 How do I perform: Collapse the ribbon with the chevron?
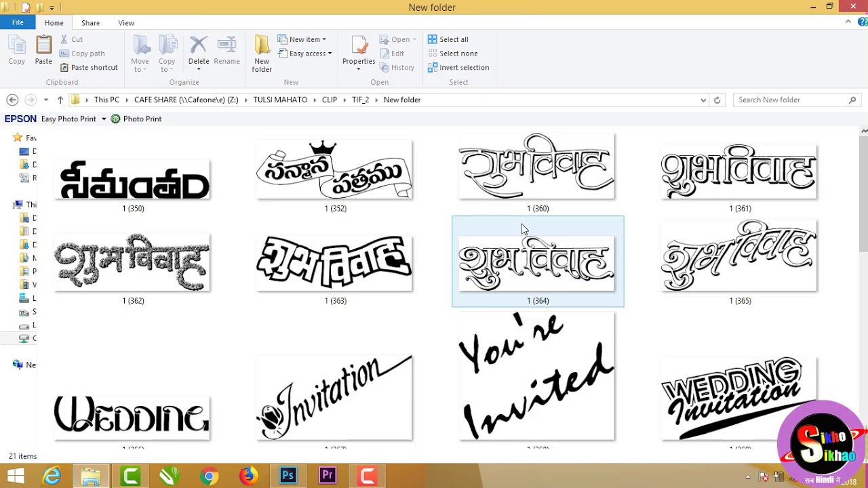(848, 22)
